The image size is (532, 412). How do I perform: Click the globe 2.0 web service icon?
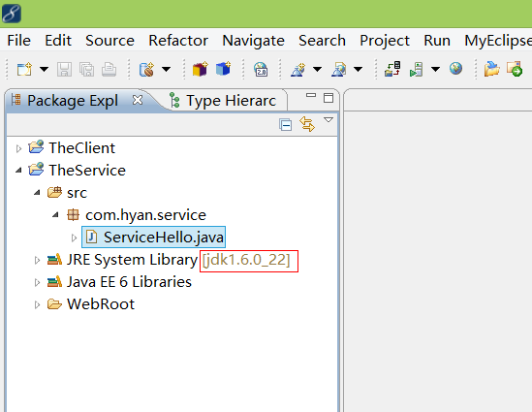click(x=261, y=69)
